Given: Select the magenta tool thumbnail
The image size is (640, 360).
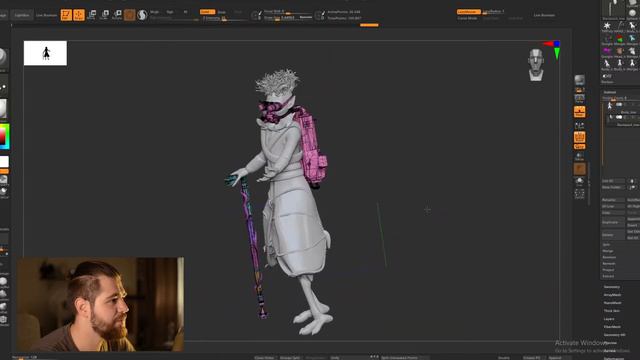Looking at the screenshot, I should pos(607,51).
